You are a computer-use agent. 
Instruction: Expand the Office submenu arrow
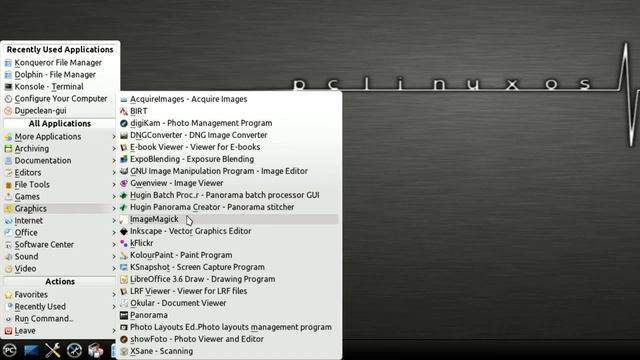(114, 233)
